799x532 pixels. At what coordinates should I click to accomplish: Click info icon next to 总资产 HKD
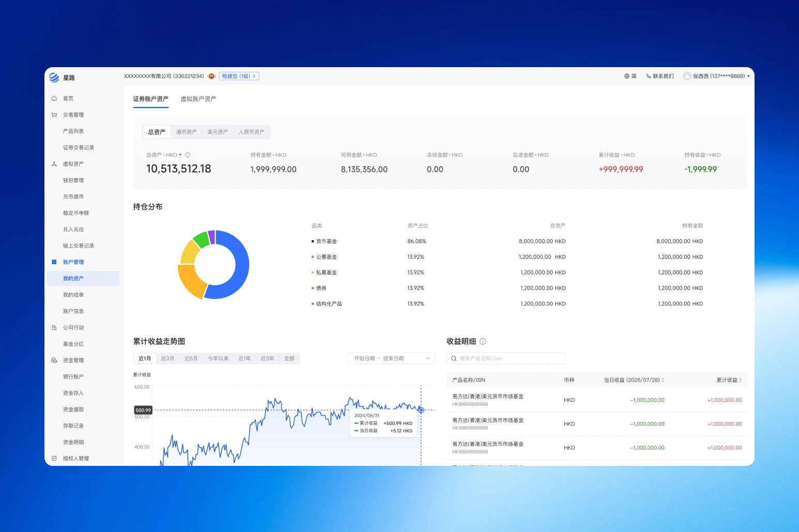[188, 155]
